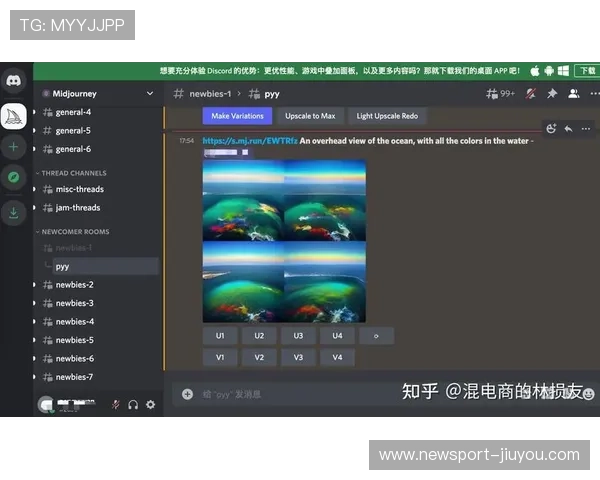Image resolution: width=600 pixels, height=480 pixels.
Task: Click user avatar in bottom panel
Action: [x=46, y=405]
